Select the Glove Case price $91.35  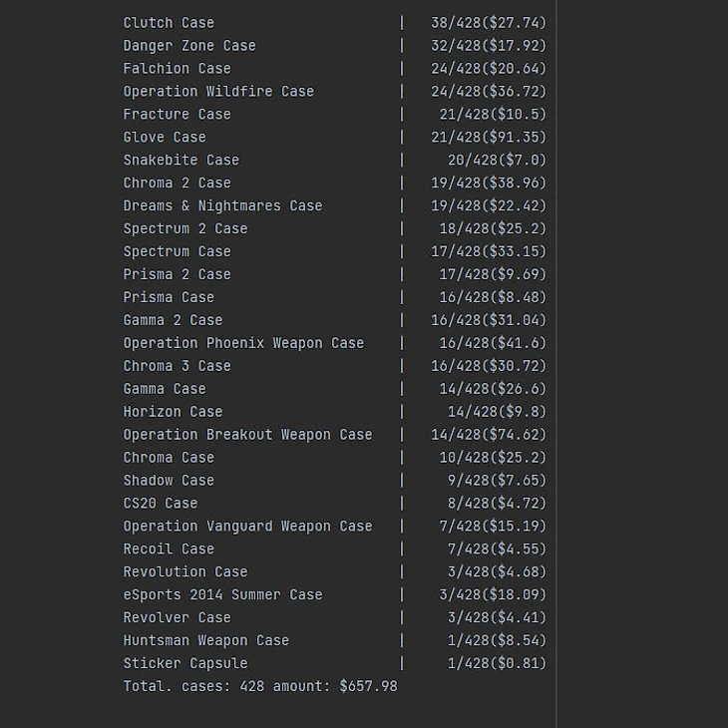517,138
